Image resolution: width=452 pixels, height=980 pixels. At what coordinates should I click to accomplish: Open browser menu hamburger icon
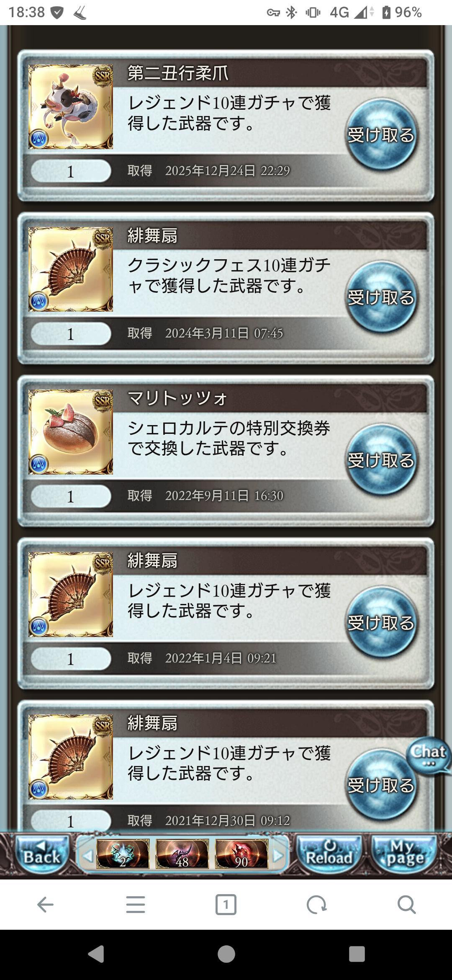[136, 905]
